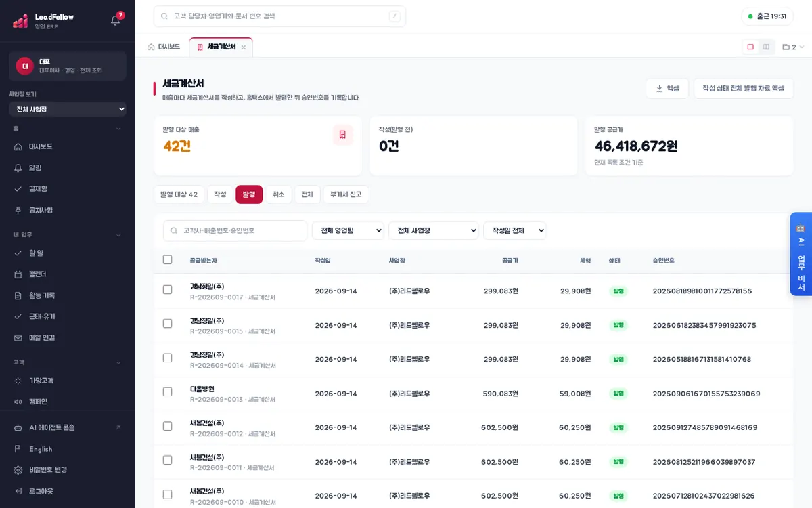This screenshot has width=812, height=508.
Task: Click the 590,083원 supply amount
Action: click(x=500, y=394)
